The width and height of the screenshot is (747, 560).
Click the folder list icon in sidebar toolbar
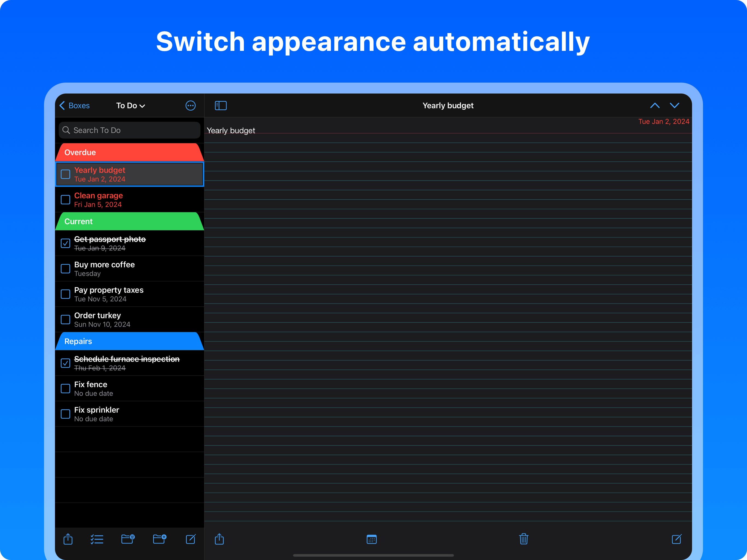pos(128,539)
